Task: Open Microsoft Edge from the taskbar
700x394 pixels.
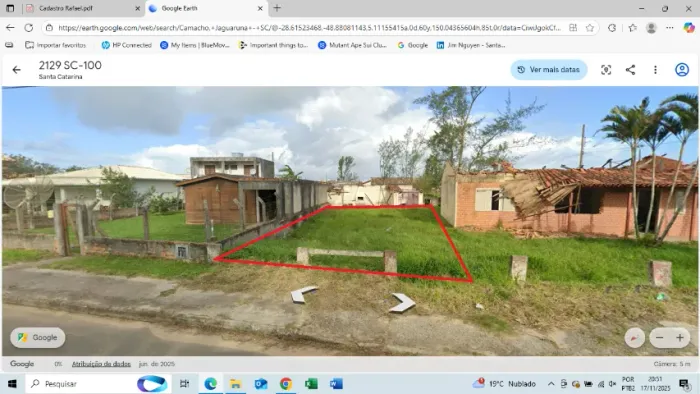Action: [x=210, y=384]
